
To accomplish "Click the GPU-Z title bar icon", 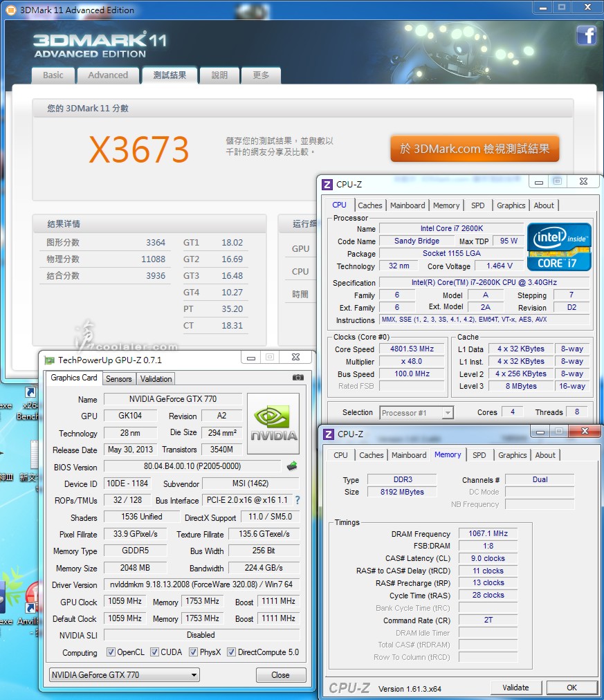I will click(49, 360).
